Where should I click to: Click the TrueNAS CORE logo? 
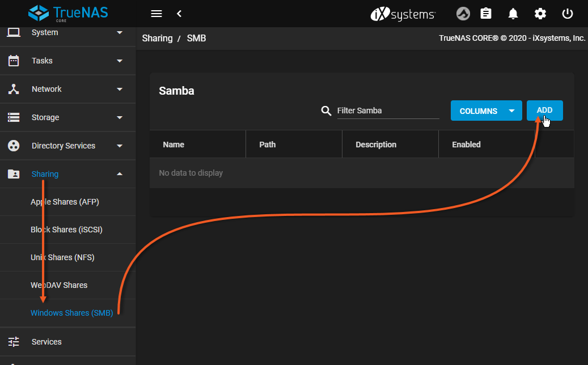click(x=68, y=14)
